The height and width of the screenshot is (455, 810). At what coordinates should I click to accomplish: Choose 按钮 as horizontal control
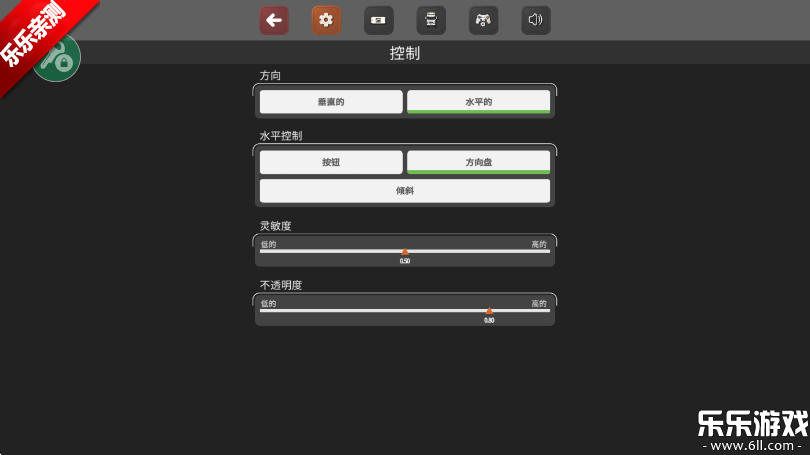click(x=331, y=162)
